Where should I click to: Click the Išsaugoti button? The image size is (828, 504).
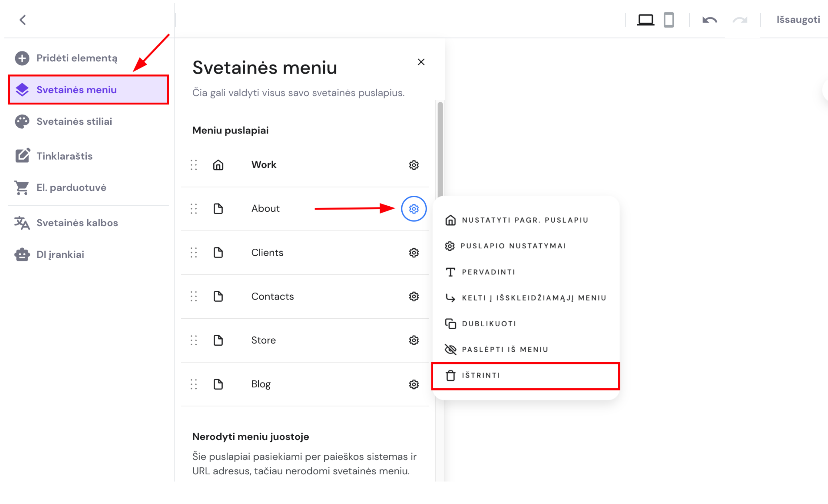[x=797, y=20]
